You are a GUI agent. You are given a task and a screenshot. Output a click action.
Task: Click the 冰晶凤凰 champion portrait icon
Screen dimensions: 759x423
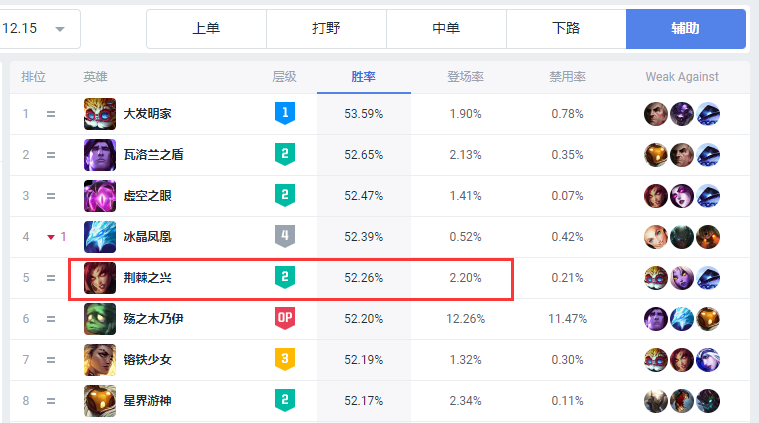(100, 237)
